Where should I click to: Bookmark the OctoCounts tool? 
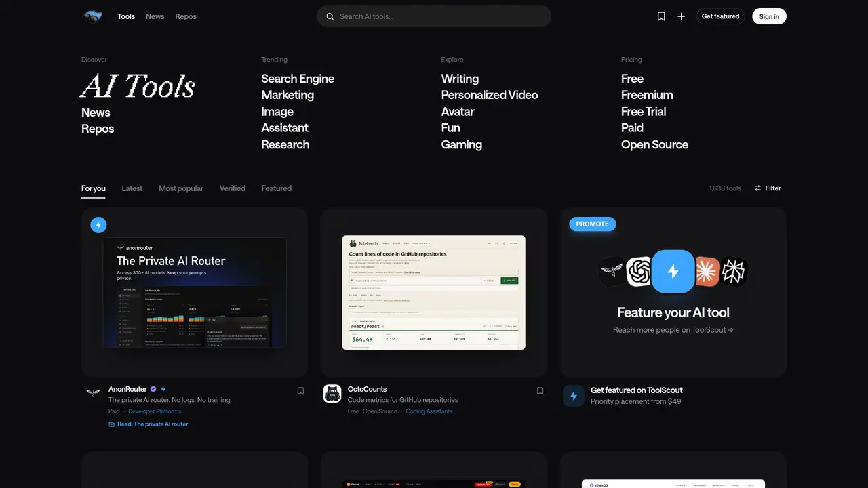pos(540,391)
